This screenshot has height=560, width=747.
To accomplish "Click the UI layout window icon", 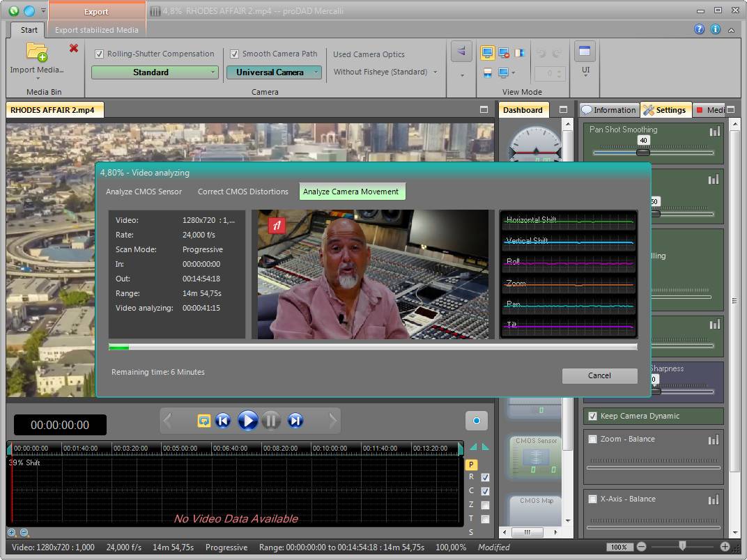I will point(585,52).
